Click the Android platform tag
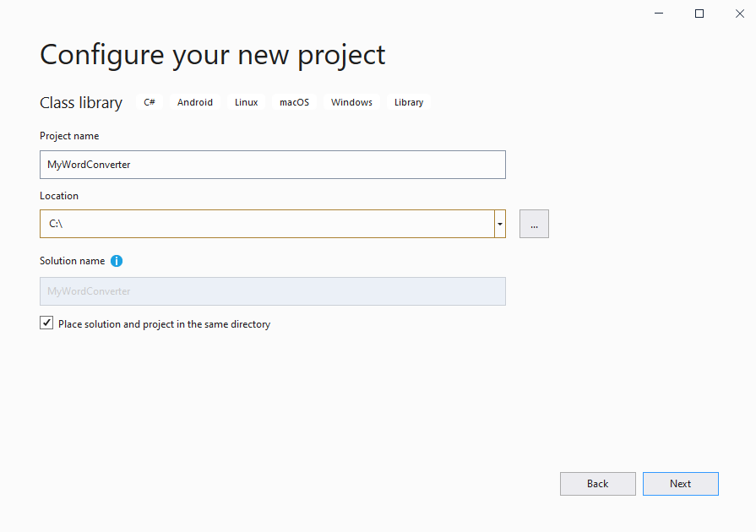The height and width of the screenshot is (532, 756). tap(195, 102)
